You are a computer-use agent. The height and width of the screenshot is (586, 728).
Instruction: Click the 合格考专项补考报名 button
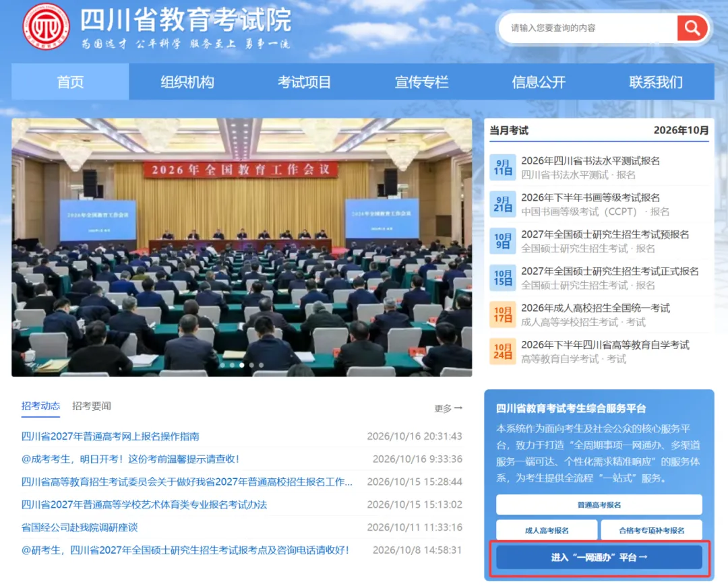coord(651,530)
